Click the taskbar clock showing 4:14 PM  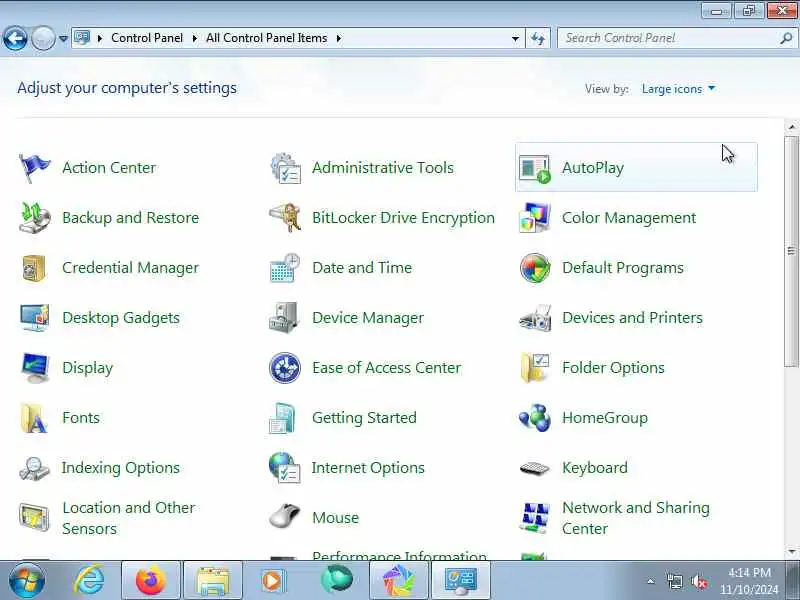tap(749, 581)
